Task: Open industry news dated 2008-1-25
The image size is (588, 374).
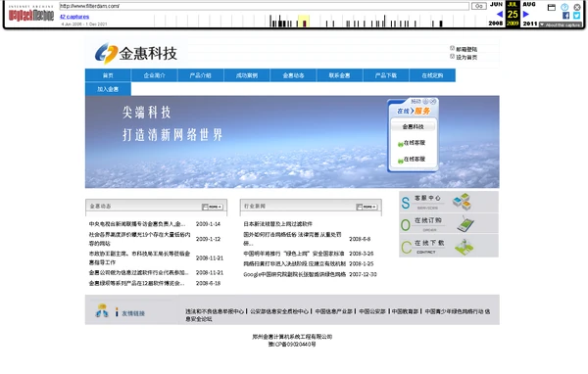Action: [294, 263]
